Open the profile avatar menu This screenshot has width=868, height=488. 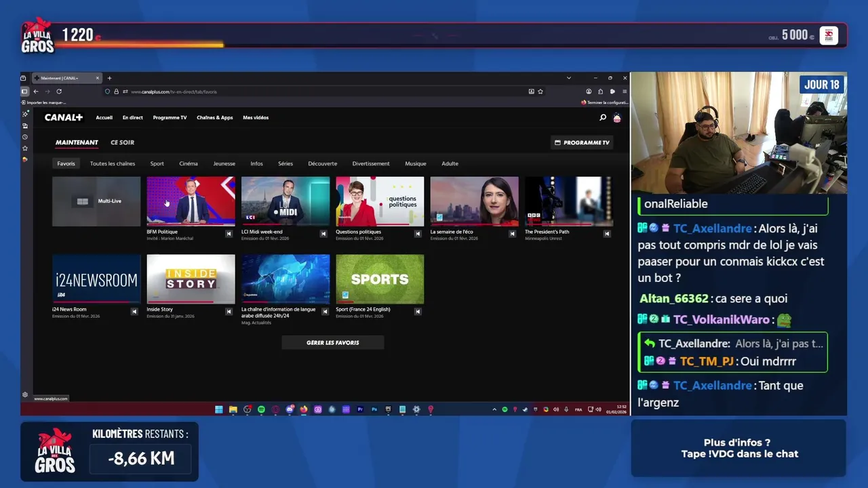click(617, 117)
